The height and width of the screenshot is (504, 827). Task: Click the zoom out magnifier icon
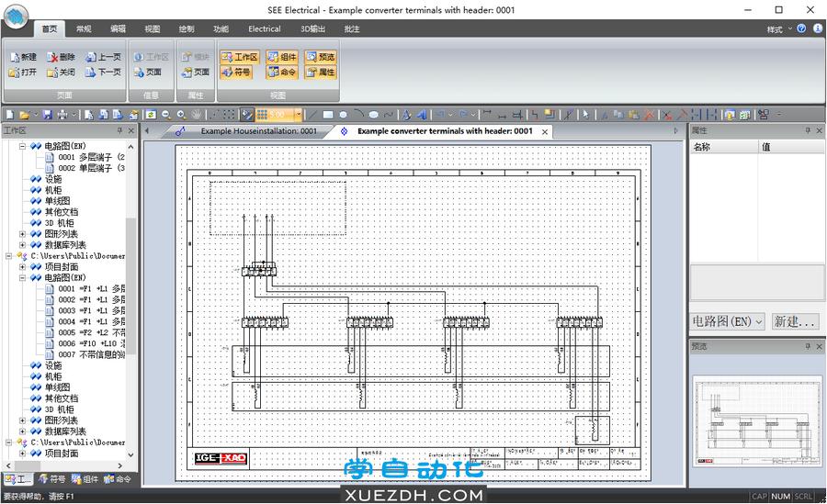(166, 115)
